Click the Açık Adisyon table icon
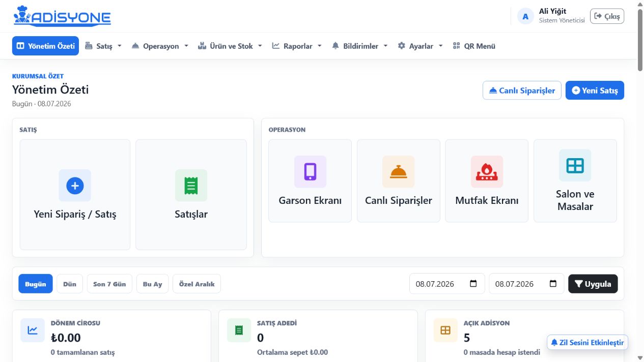 [445, 330]
